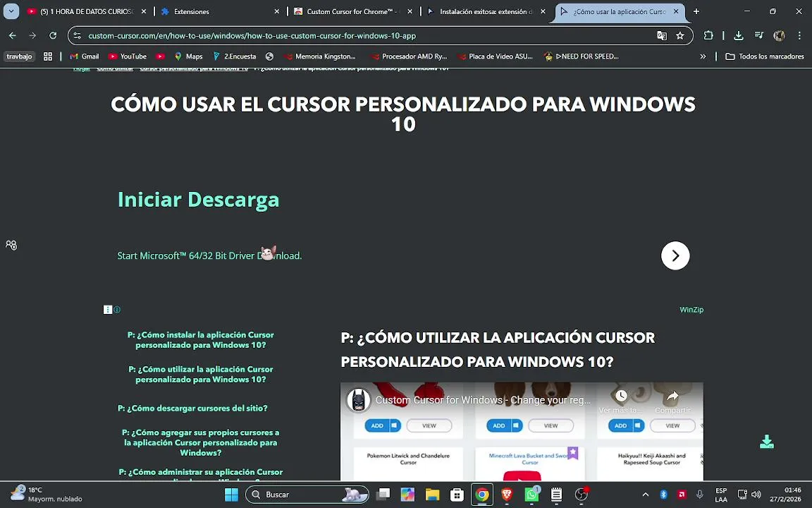Image resolution: width=812 pixels, height=508 pixels.
Task: Open the Procesador AMD Ry... bookmark
Action: pos(409,56)
